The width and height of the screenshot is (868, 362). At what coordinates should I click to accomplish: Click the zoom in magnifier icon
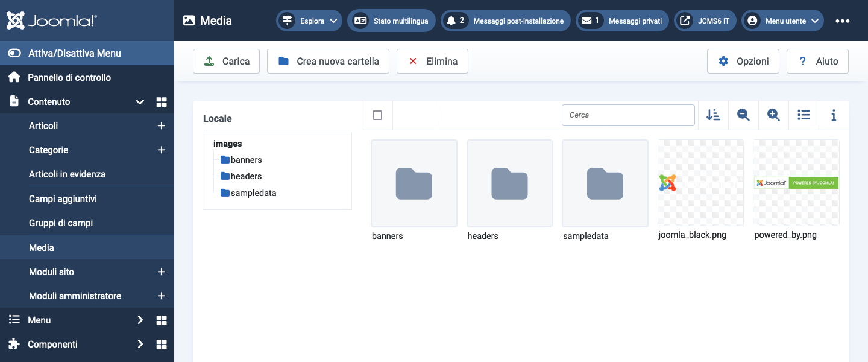click(773, 115)
